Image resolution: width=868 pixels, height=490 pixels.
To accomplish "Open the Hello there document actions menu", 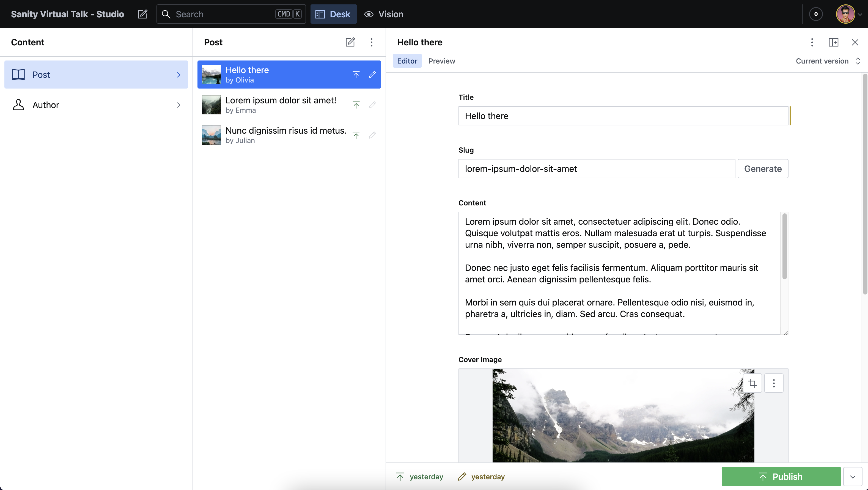I will point(812,42).
